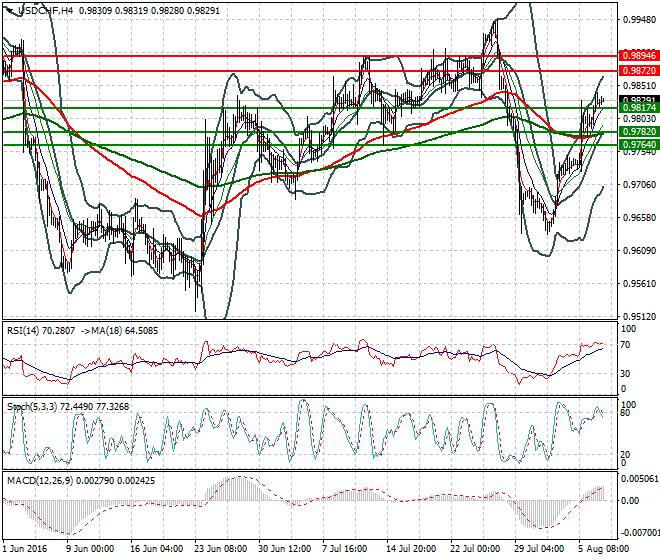Click the 0.95610 price scale value

point(639,283)
